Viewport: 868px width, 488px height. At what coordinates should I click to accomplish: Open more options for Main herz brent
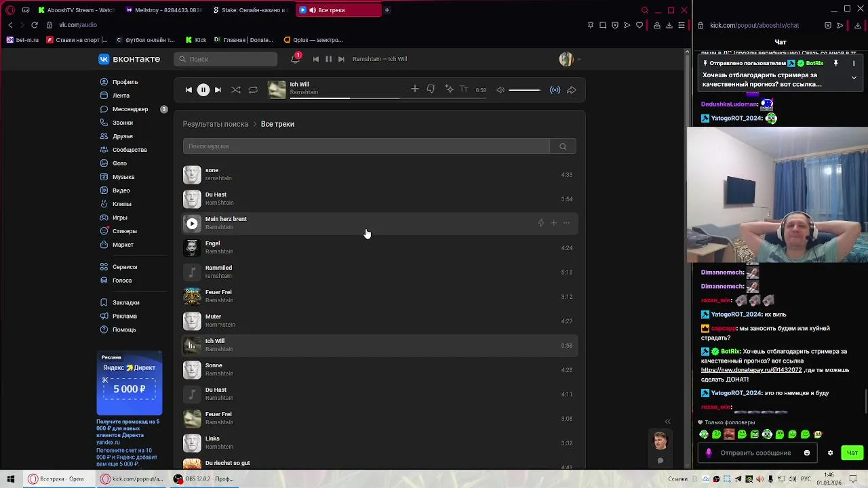point(566,223)
